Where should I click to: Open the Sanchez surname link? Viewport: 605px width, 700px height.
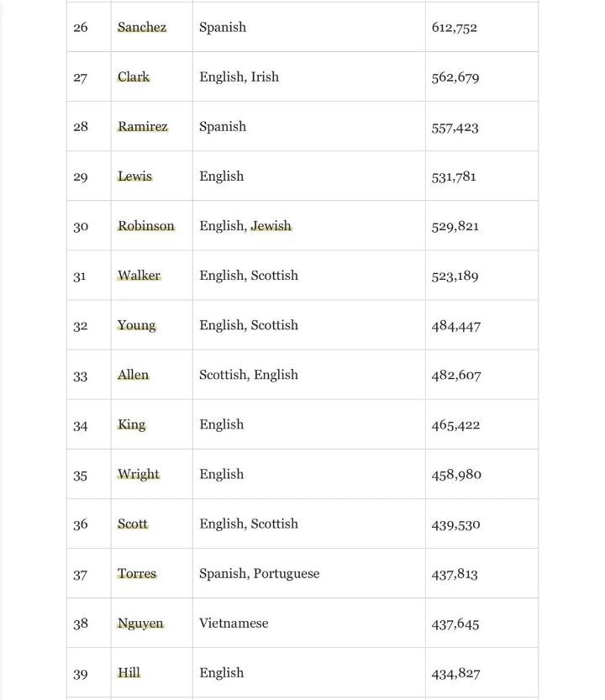142,28
